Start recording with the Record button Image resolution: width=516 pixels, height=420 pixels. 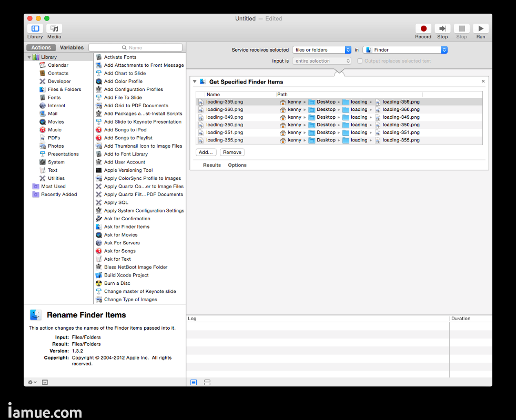(423, 28)
